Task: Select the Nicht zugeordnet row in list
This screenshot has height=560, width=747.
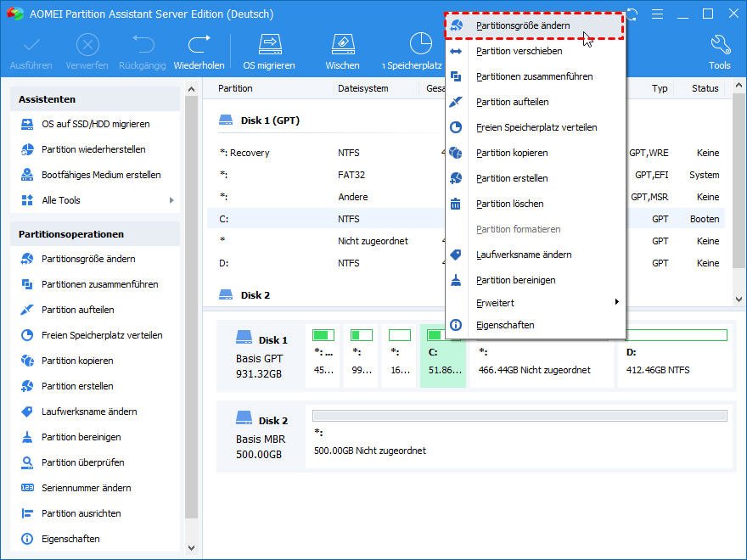Action: pos(465,241)
